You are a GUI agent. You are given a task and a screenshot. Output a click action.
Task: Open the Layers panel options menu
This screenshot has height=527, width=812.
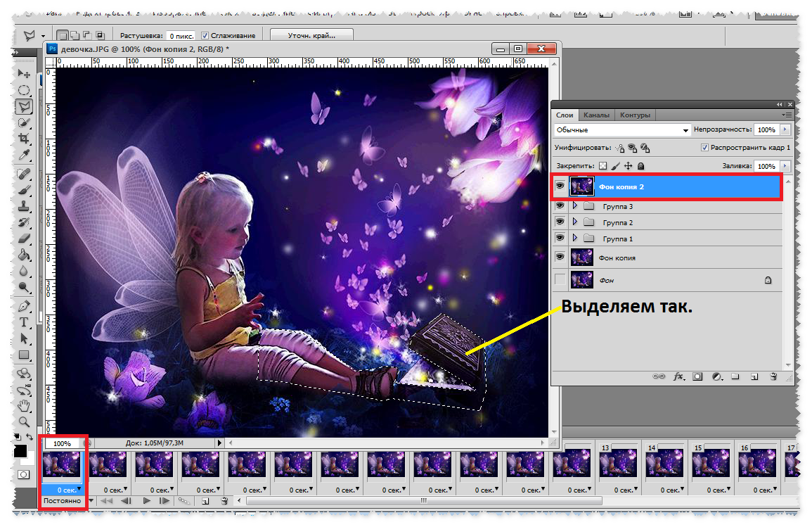point(787,115)
